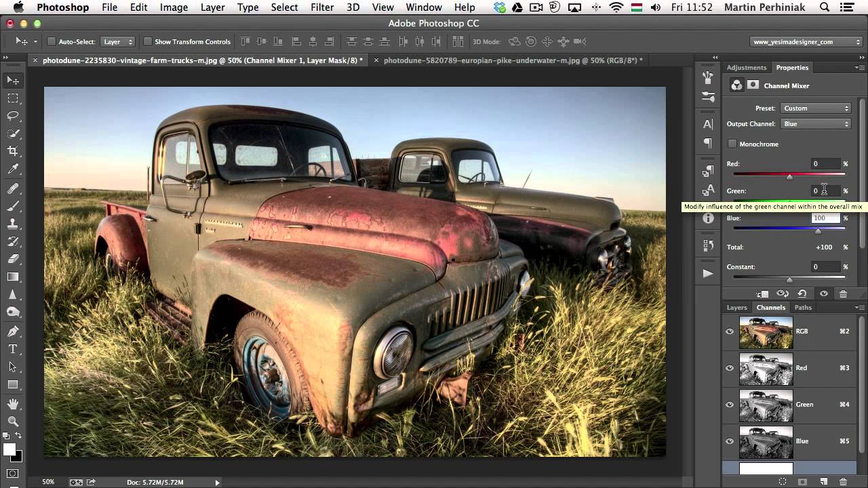Toggle Show Transform Controls checkbox
This screenshot has height=488, width=868.
147,41
